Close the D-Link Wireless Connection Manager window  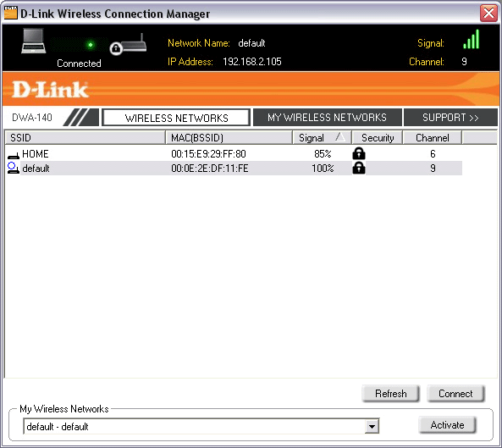[488, 14]
